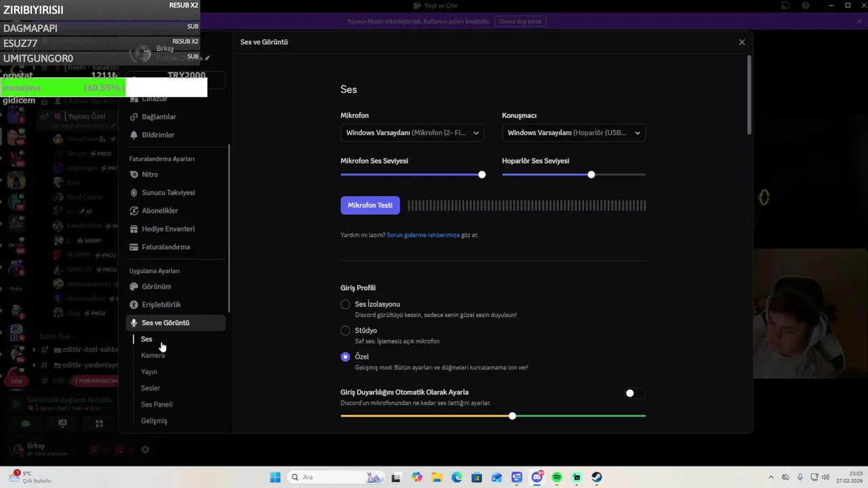Click the Faturalandırma card icon
The image size is (868, 488).
[x=134, y=247]
